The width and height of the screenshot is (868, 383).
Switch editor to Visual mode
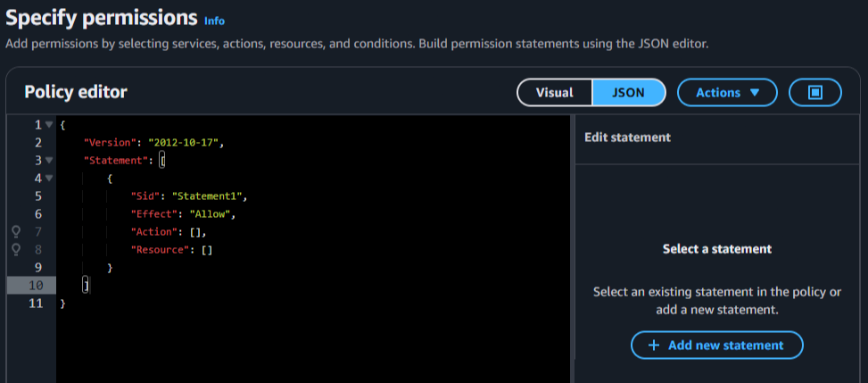click(555, 93)
